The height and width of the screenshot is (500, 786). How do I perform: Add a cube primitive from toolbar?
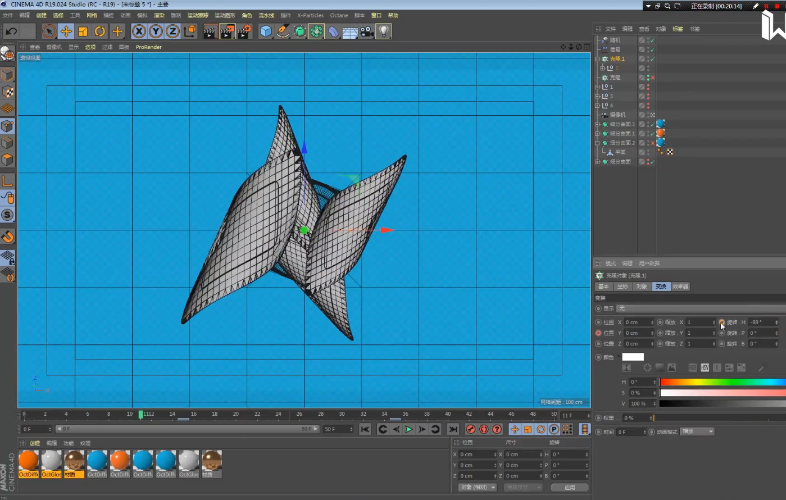(x=266, y=31)
